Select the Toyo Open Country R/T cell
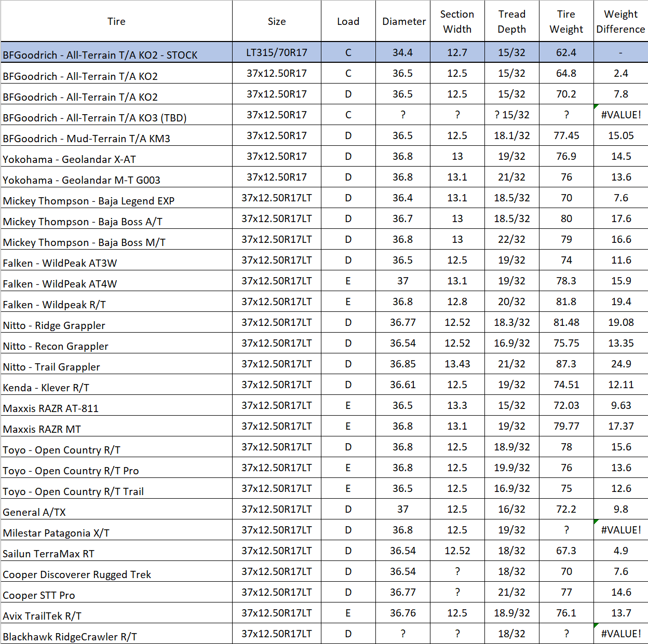Viewport: 648px width, 644px height. pyautogui.click(x=116, y=447)
